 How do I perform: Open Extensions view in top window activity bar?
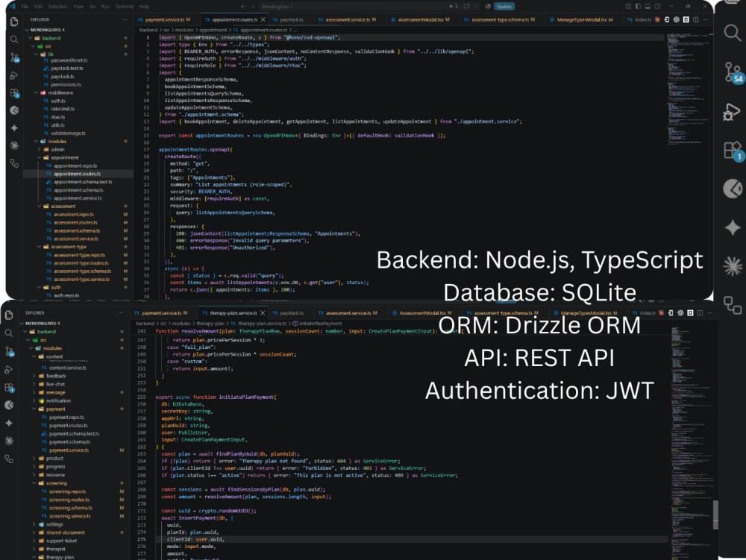(x=15, y=93)
